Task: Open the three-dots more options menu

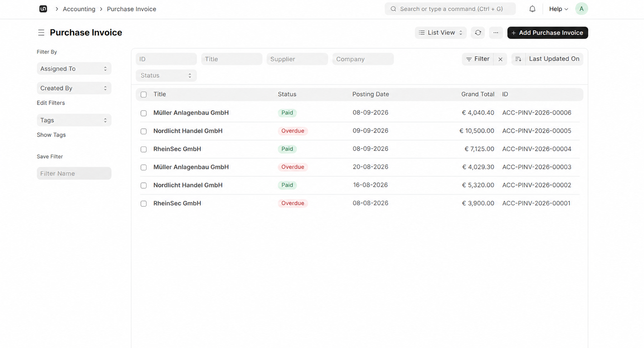Action: tap(496, 33)
